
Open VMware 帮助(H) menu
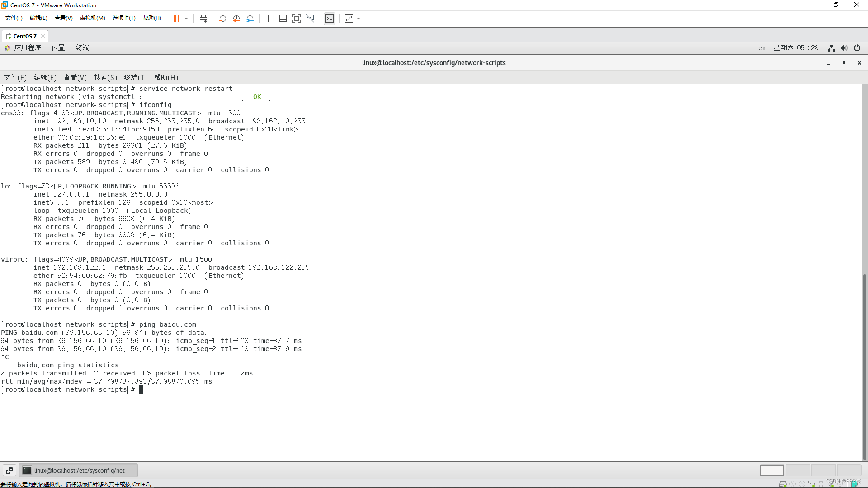tap(152, 18)
